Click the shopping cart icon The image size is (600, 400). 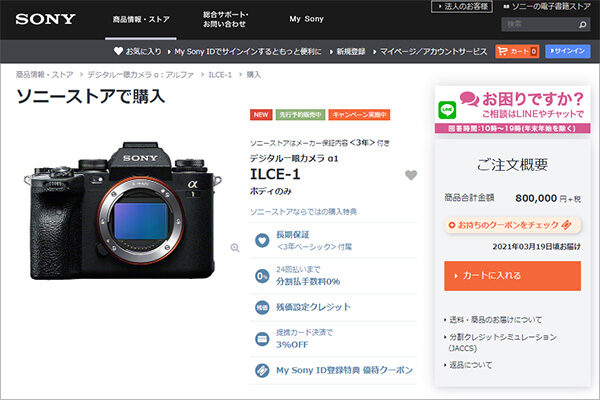pos(502,51)
